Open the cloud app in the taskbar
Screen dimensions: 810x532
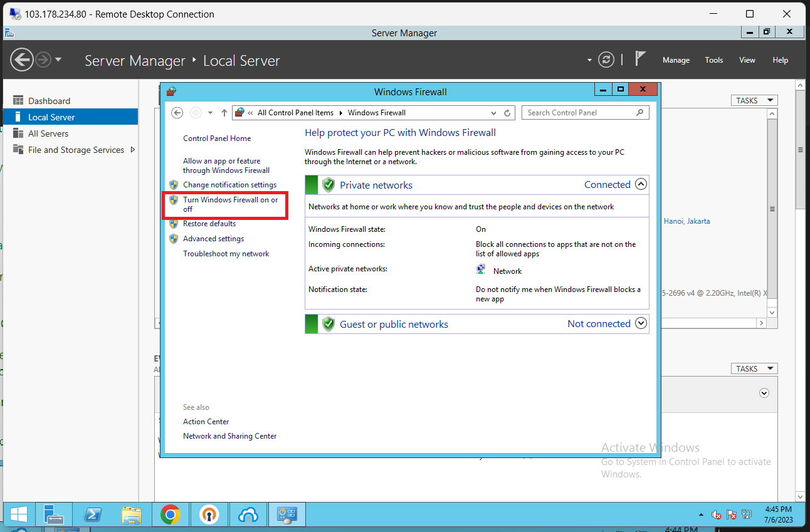point(248,515)
